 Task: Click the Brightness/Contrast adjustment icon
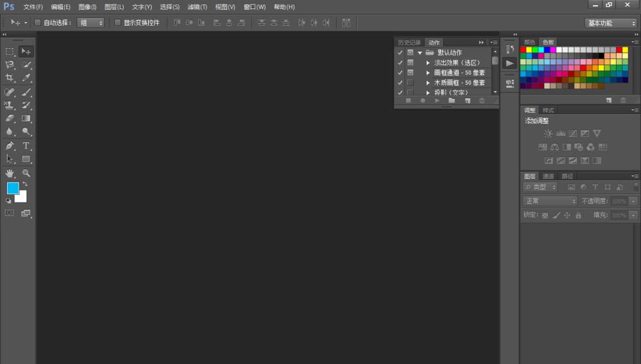coord(548,133)
